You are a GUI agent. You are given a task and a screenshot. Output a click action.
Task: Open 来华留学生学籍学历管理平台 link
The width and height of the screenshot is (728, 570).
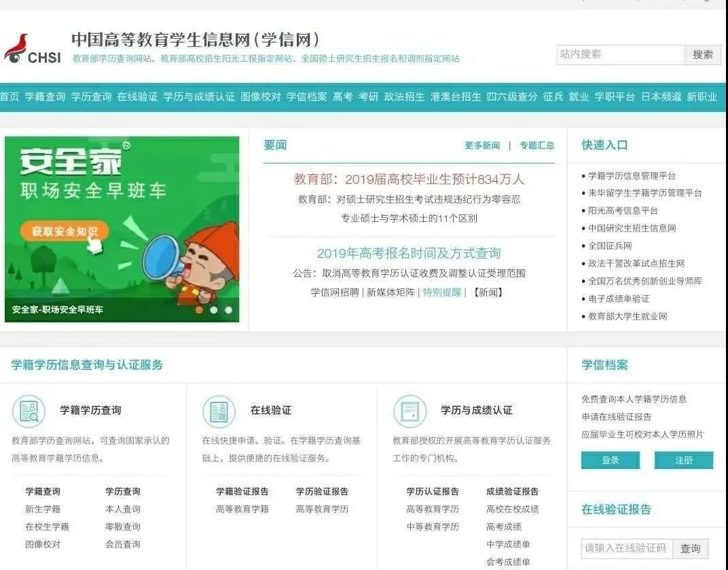645,193
